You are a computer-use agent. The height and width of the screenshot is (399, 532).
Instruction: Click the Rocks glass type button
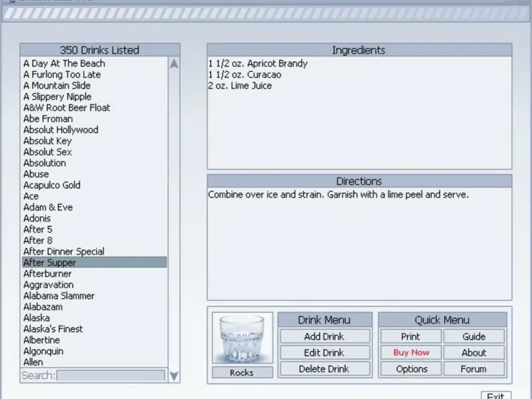[242, 372]
